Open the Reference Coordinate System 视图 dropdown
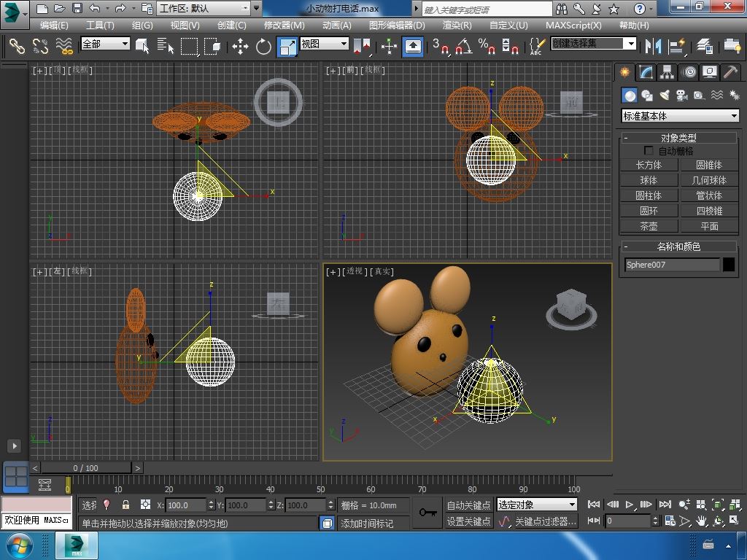Image resolution: width=747 pixels, height=560 pixels. click(325, 44)
